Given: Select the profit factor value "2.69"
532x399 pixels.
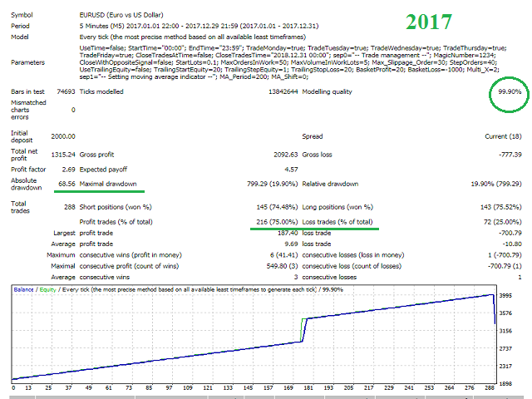Looking at the screenshot, I should point(68,170).
